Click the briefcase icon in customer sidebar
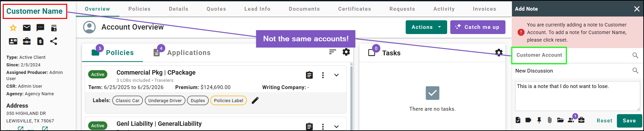This screenshot has height=131, width=644. click(27, 41)
